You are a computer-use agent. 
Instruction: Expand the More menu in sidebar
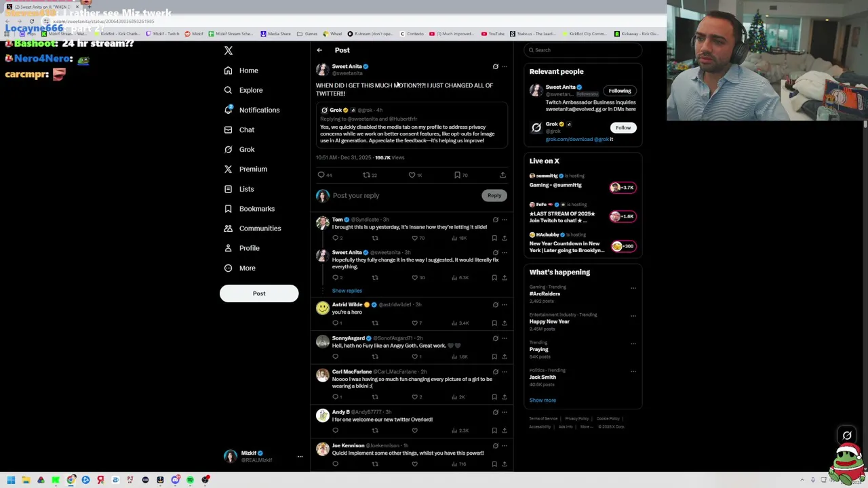pos(239,268)
